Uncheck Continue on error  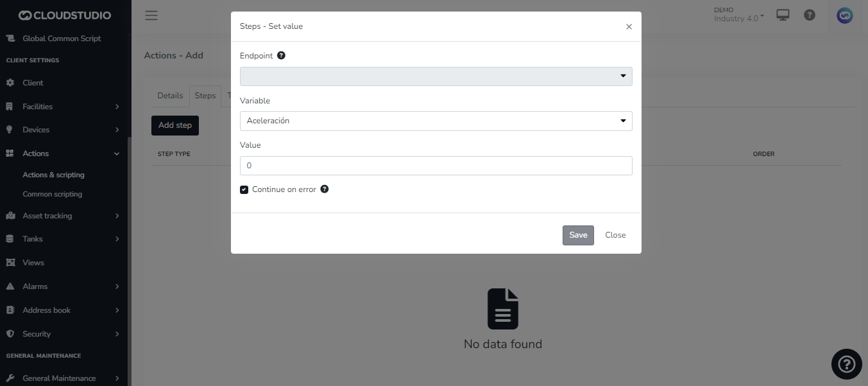click(244, 189)
